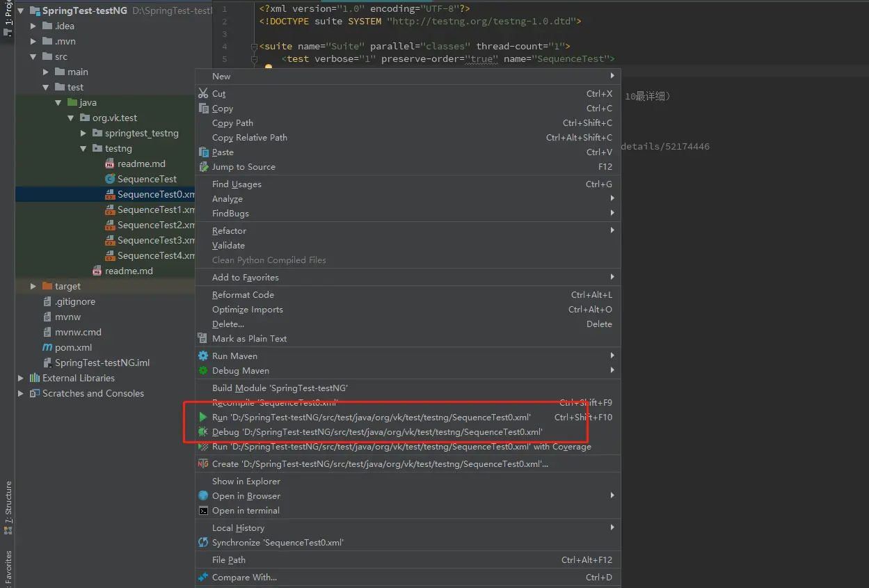Screen dimensions: 869x588
Task: Select .gitignore file
Action: pyautogui.click(x=69, y=301)
